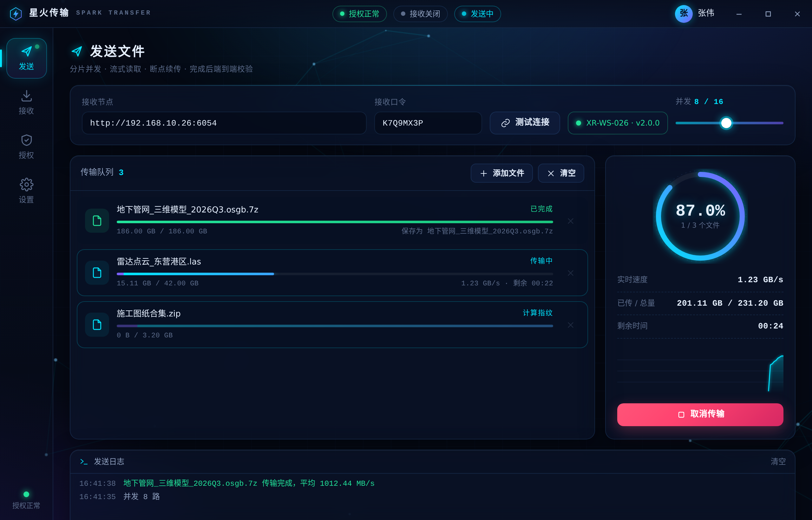This screenshot has height=520, width=812.
Task: Open user avatar 张
Action: pyautogui.click(x=683, y=14)
